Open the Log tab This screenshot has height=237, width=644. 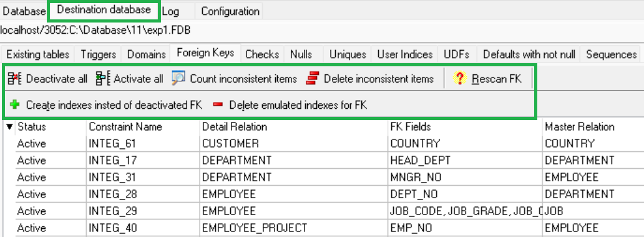[x=170, y=11]
